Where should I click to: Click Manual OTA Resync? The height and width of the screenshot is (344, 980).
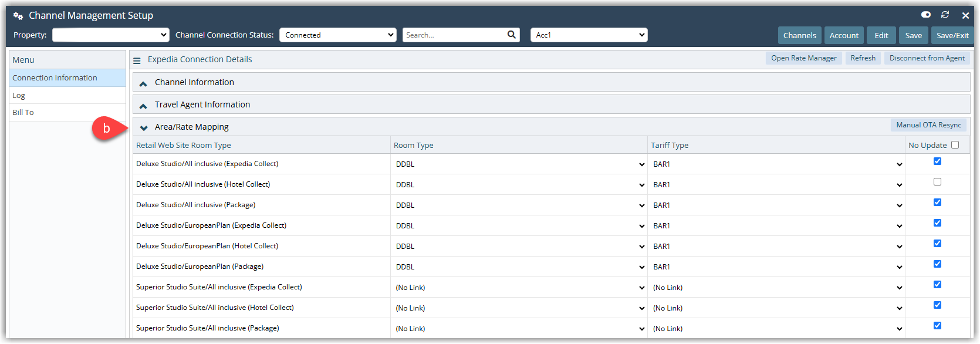[929, 125]
